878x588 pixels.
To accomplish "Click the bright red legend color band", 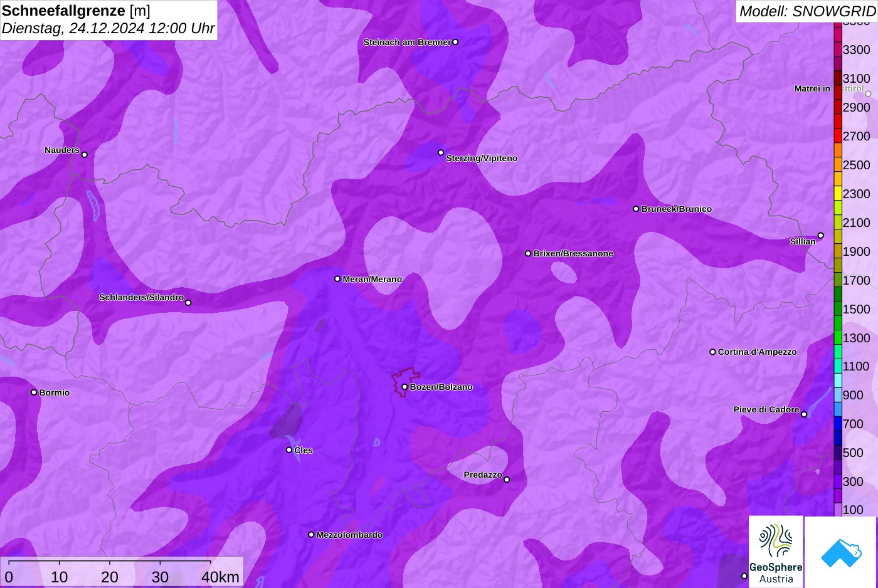I will [838, 135].
